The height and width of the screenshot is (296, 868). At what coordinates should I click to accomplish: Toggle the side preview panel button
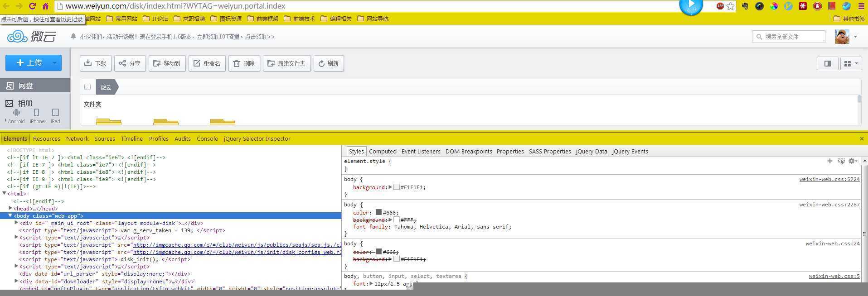[x=827, y=63]
